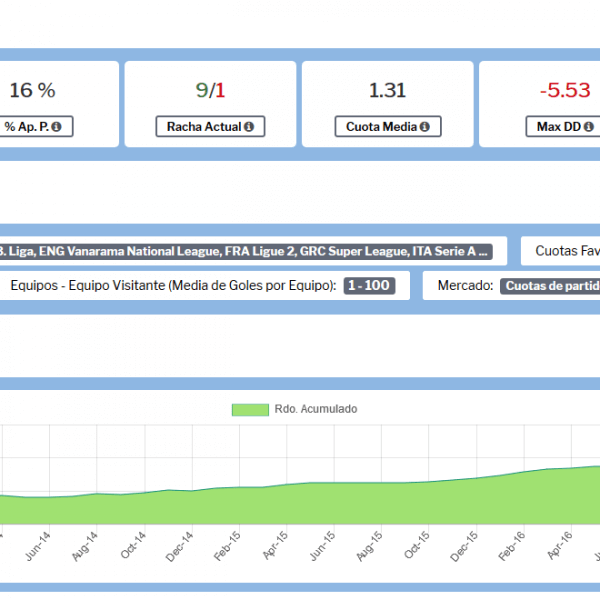Click the Rdo. Acumulado legend label
Image resolution: width=600 pixels, height=600 pixels.
tap(316, 409)
